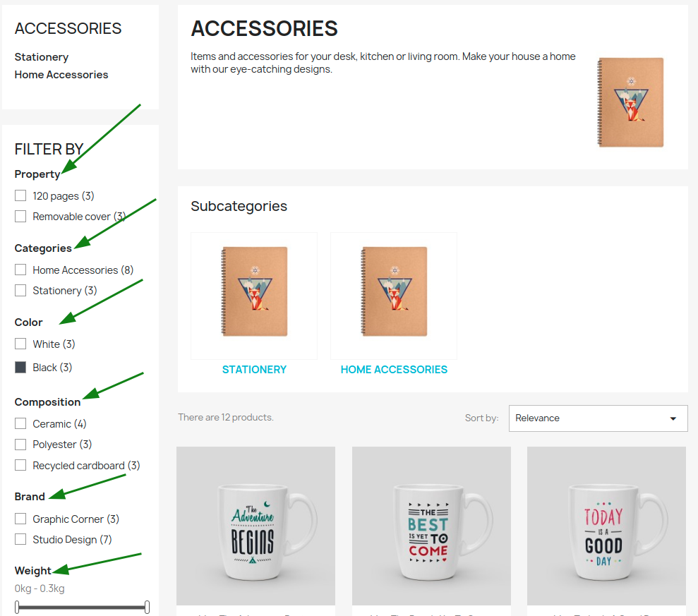Tick the Home Accessories category checkbox
Viewport: 698px width, 616px height.
click(x=20, y=270)
